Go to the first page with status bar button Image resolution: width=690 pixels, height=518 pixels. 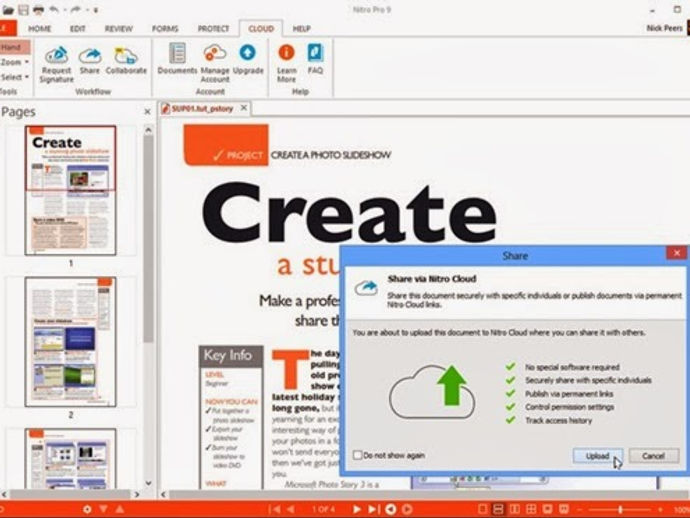pyautogui.click(x=274, y=509)
